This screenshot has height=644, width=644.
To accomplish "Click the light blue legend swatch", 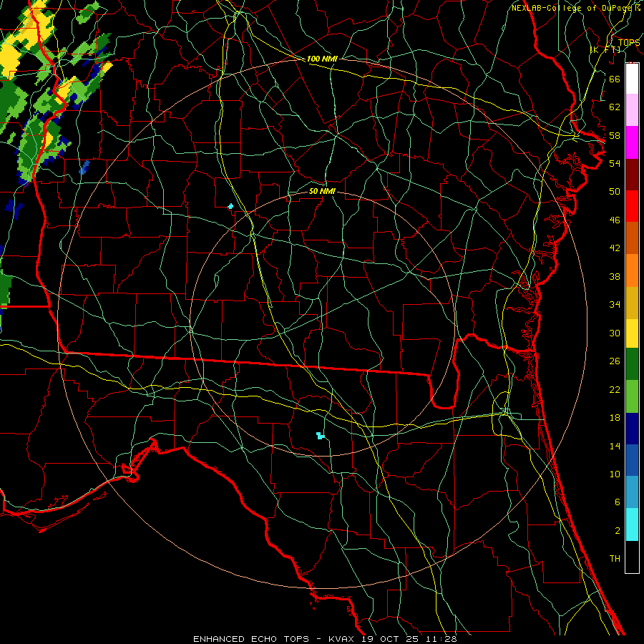I will coord(632,492).
